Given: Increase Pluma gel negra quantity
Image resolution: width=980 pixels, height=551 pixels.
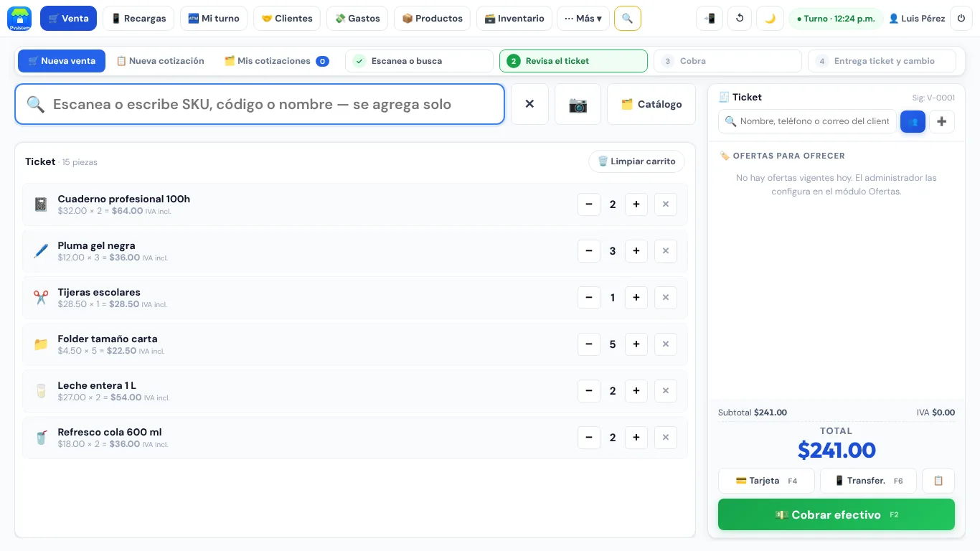Looking at the screenshot, I should click(636, 251).
